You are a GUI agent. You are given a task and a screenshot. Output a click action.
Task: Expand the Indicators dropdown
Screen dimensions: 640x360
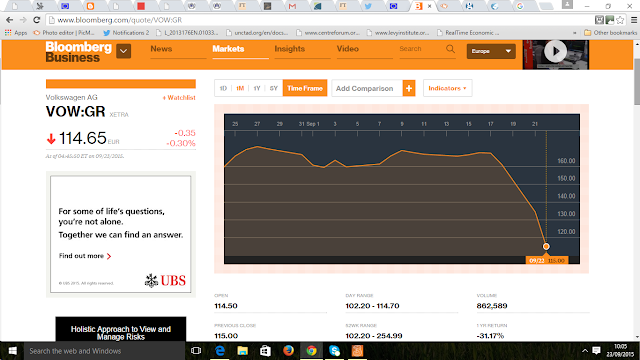(x=447, y=88)
